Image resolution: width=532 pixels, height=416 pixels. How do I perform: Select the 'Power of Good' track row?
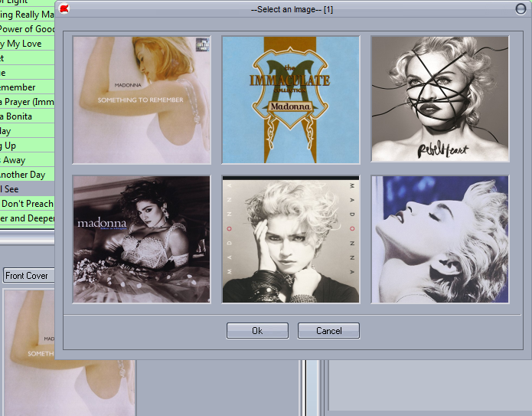click(27, 29)
